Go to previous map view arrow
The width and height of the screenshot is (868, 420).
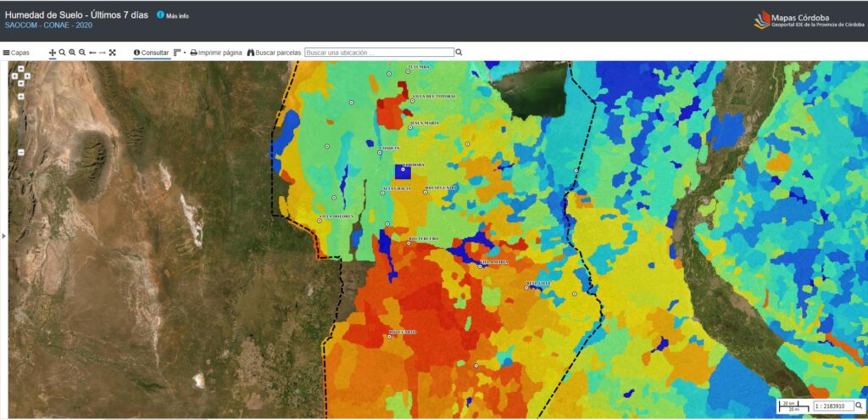point(92,53)
